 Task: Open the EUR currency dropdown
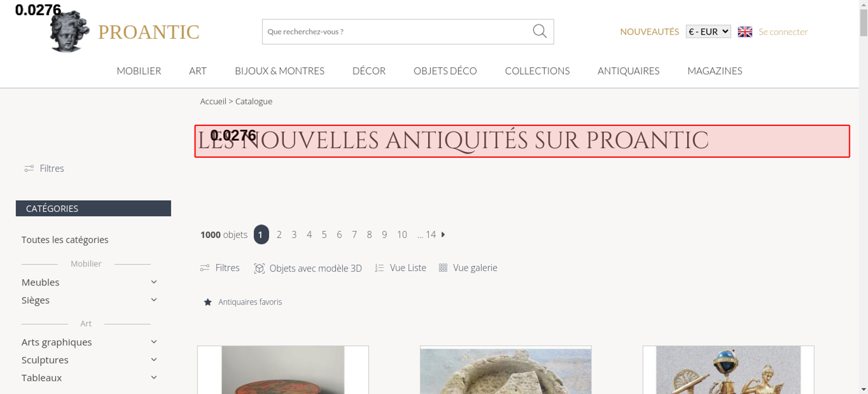(x=708, y=32)
